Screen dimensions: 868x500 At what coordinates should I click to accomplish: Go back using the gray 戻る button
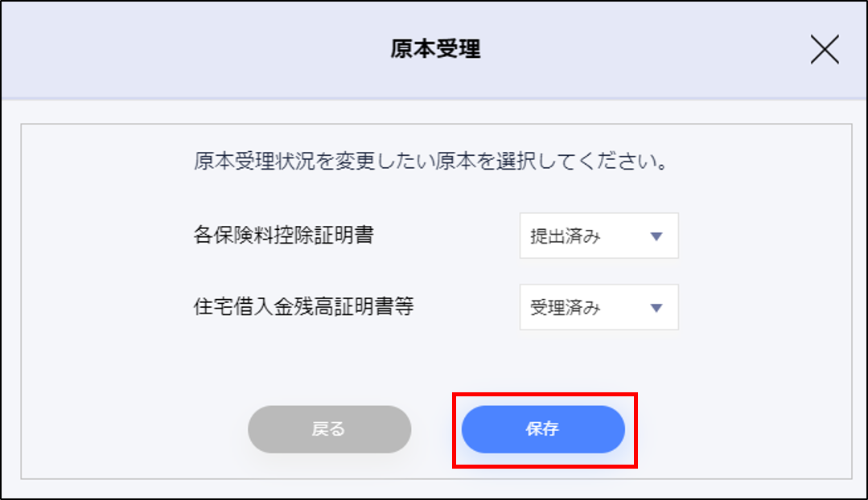[x=329, y=429]
